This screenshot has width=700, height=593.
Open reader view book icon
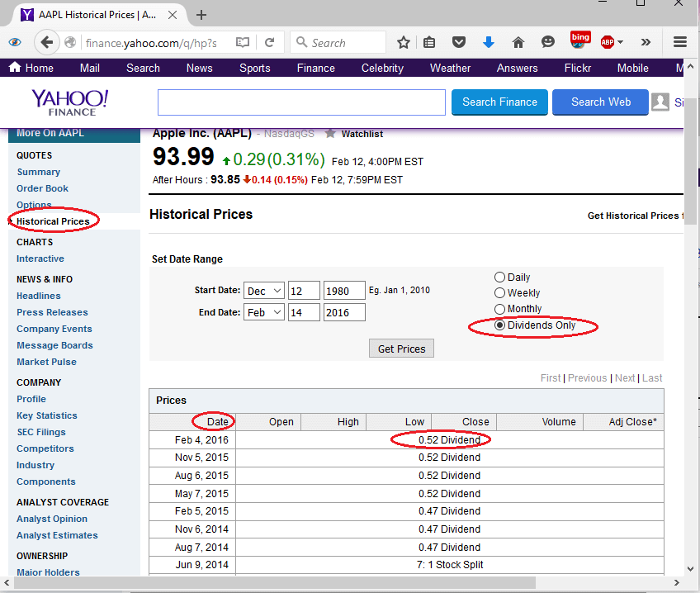point(243,42)
